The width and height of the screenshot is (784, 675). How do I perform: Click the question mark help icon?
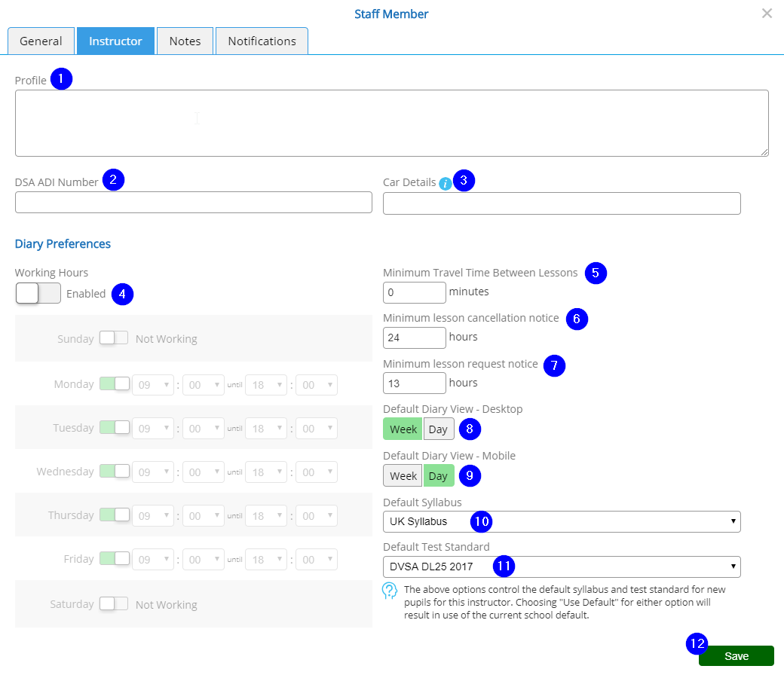tap(390, 591)
